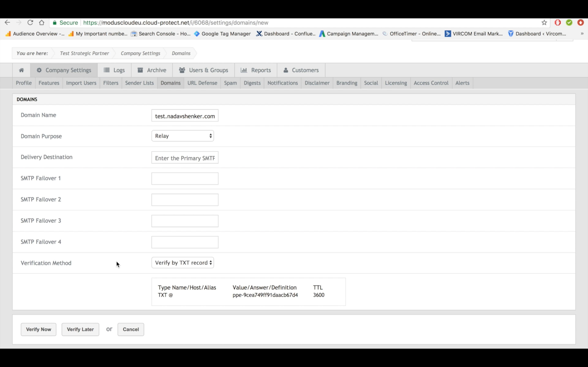Bookmark the page using the star icon
The image size is (588, 367).
click(544, 23)
